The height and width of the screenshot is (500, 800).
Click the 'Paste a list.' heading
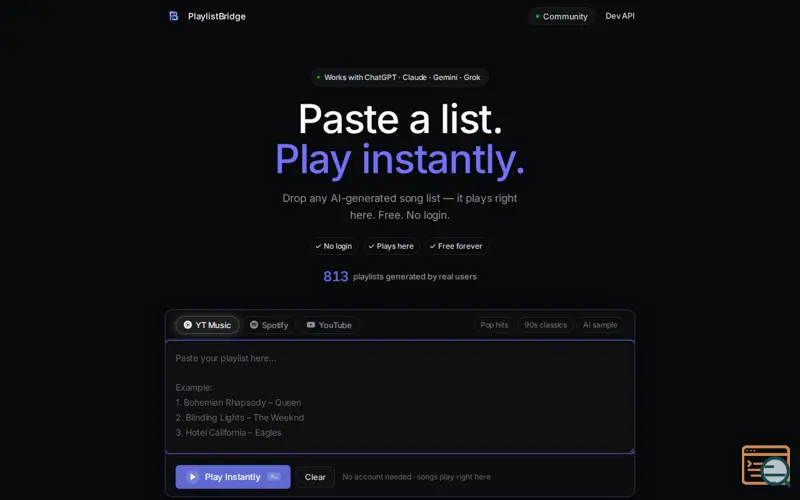click(x=400, y=119)
